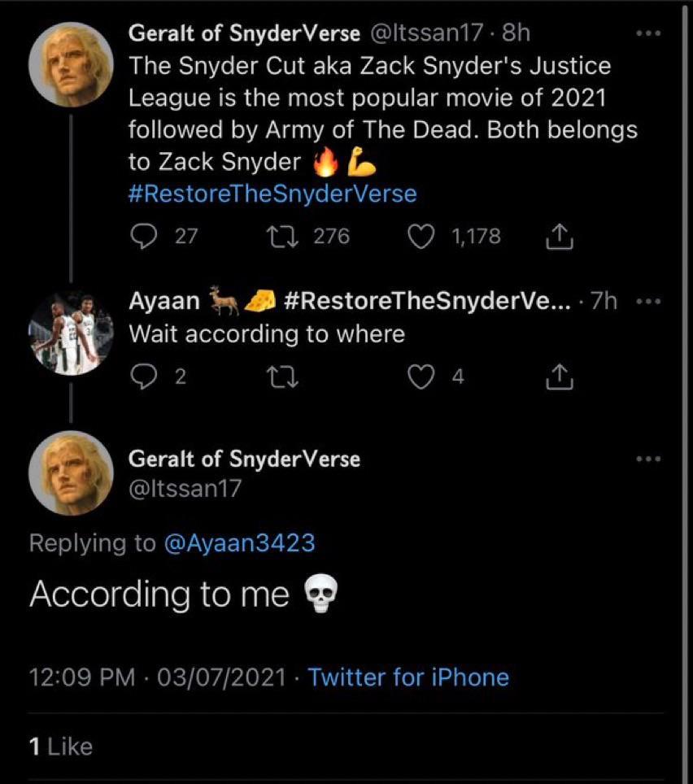Open avatar beside the "According to me" reply
The image size is (693, 784).
(71, 472)
